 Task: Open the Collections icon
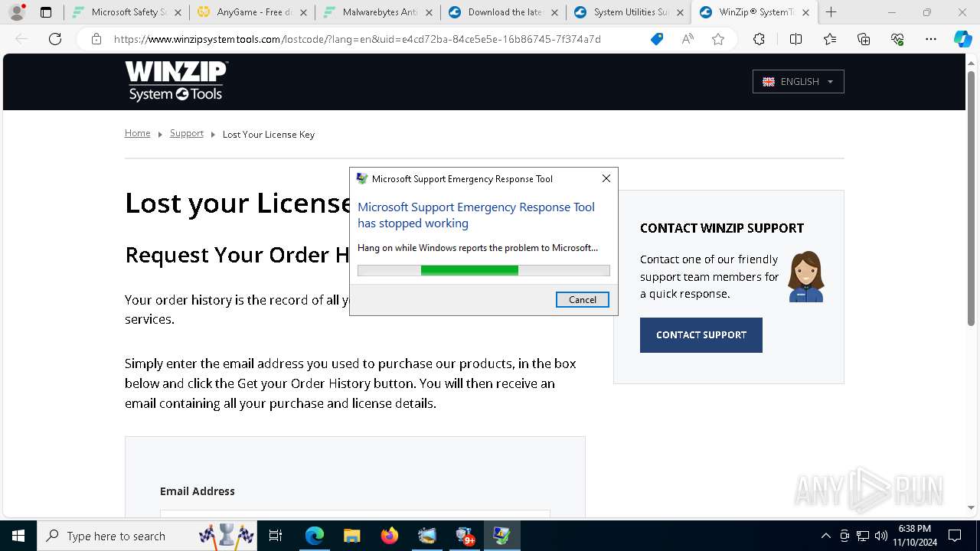pyautogui.click(x=864, y=39)
